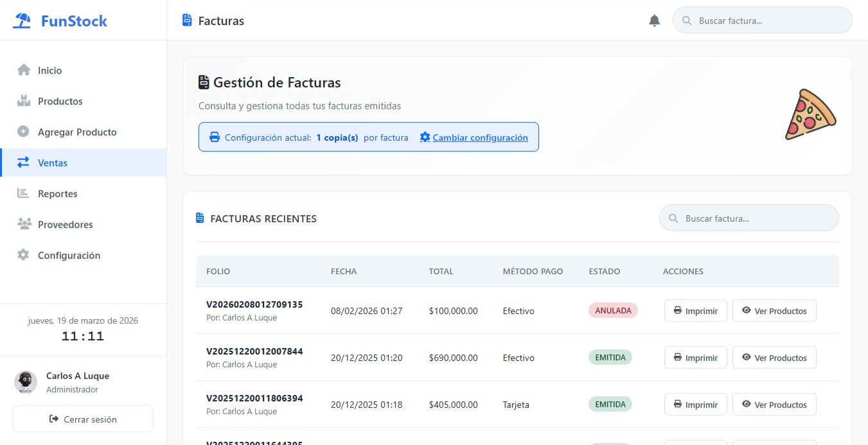Click the Cambiar configuración link

pyautogui.click(x=480, y=137)
